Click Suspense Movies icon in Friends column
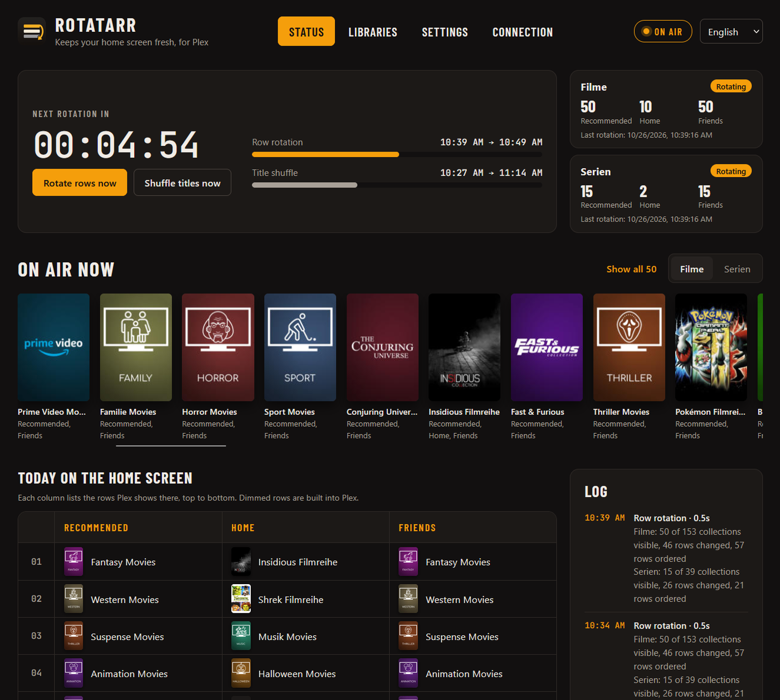This screenshot has width=780, height=700. [x=408, y=636]
